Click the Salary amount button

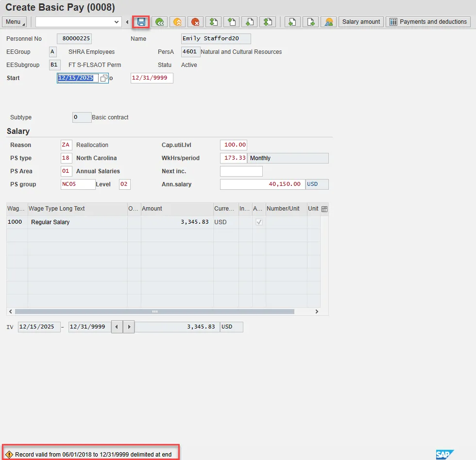point(361,22)
